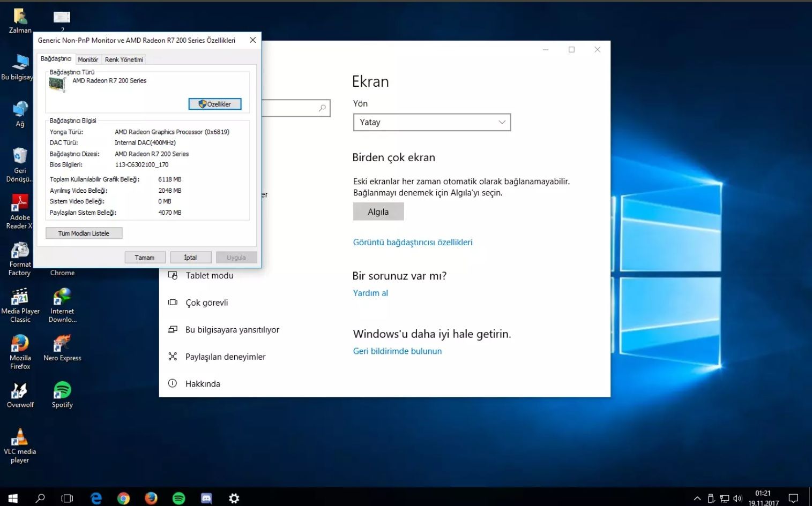Click the "AMD Radeon Graphics Processor (0x6819)" chip type value
The height and width of the screenshot is (506, 812).
point(172,132)
